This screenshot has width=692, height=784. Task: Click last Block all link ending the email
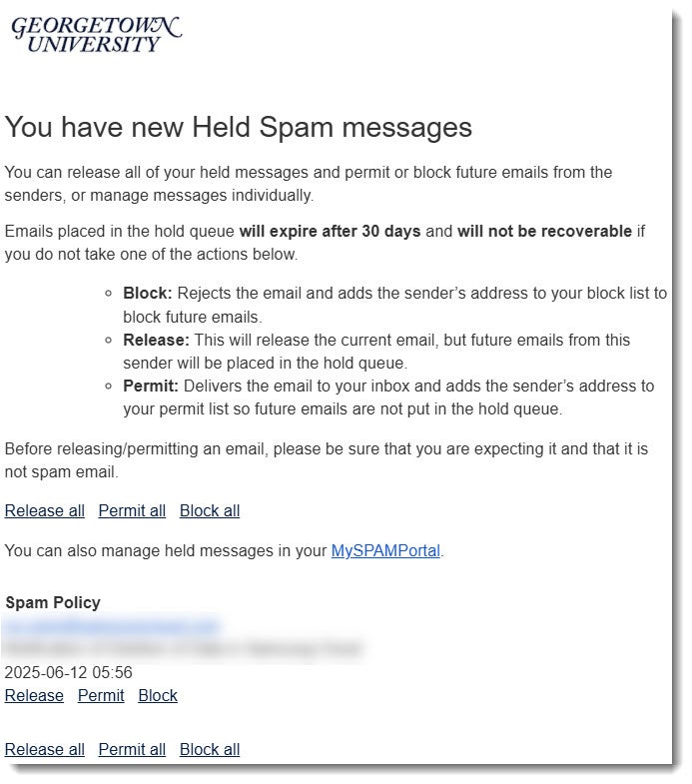pos(210,750)
